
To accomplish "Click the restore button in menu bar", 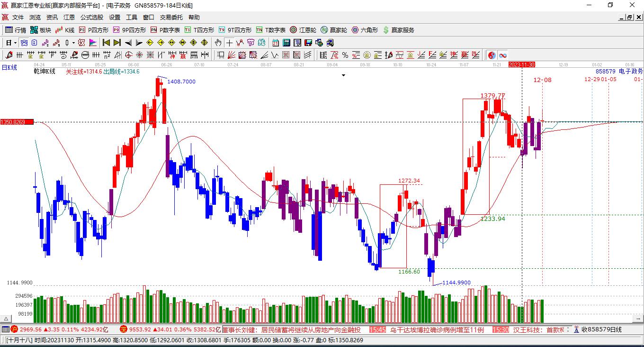I will 629,18.
